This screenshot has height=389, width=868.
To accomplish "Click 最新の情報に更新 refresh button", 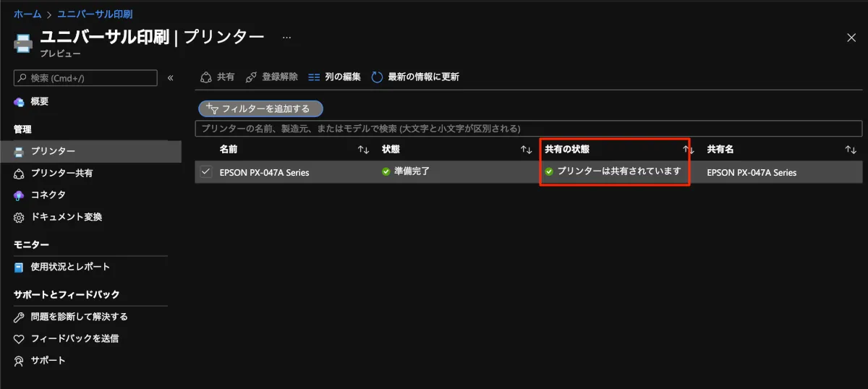I will point(415,77).
